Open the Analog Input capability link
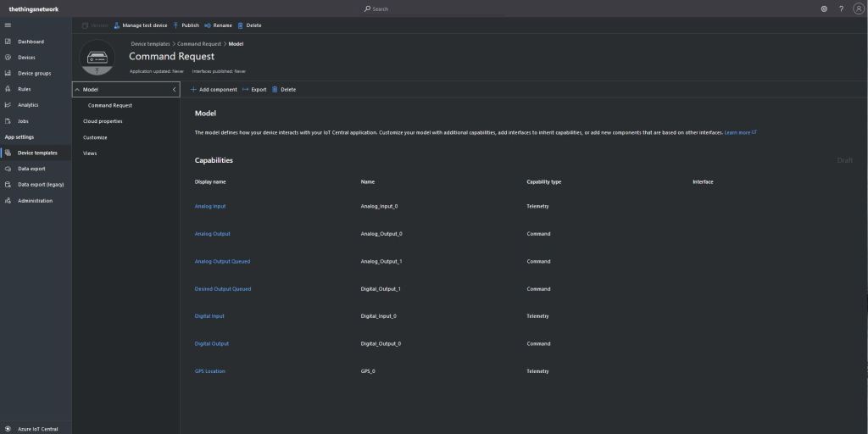Screen dimensions: 868x434 [x=210, y=206]
